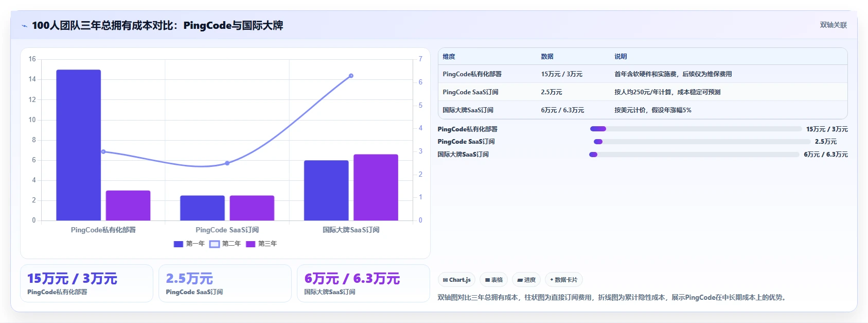Click the line point above PingCode私有化部署
Viewport: 868px width, 323px height.
tap(103, 152)
